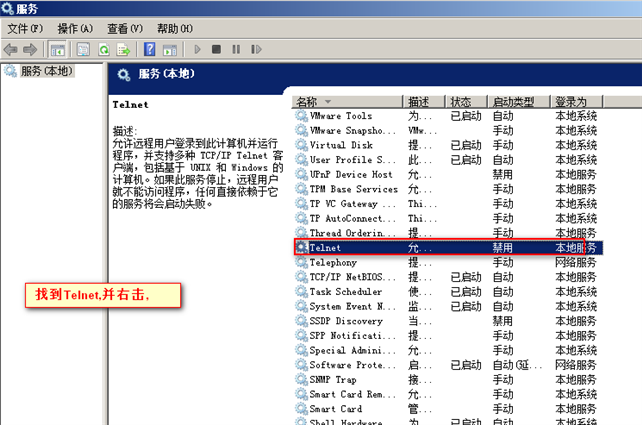Click the Refresh toolbar icon

(x=104, y=50)
